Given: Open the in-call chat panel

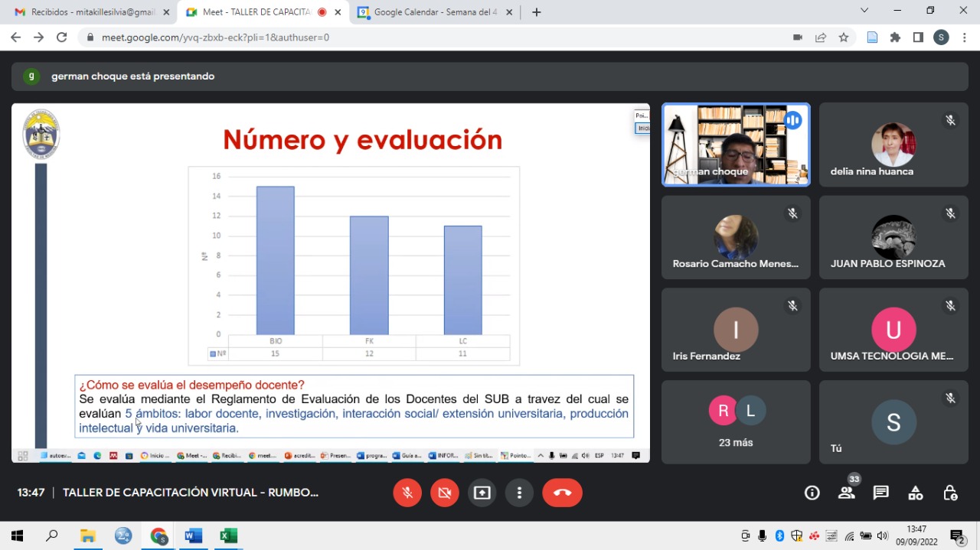Looking at the screenshot, I should click(881, 493).
